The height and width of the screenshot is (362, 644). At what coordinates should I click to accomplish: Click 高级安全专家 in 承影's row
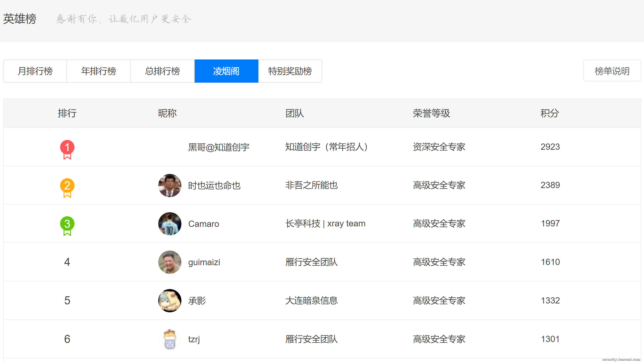pyautogui.click(x=439, y=300)
